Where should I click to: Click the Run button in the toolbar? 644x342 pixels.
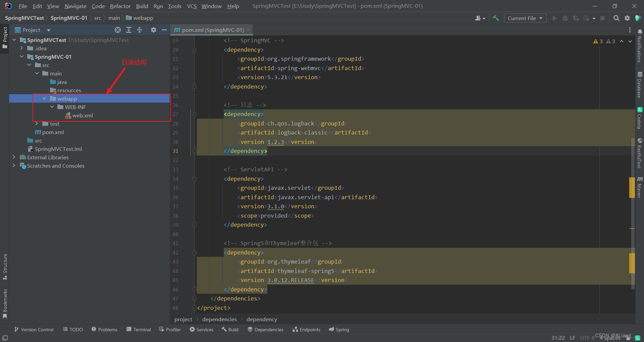point(554,18)
